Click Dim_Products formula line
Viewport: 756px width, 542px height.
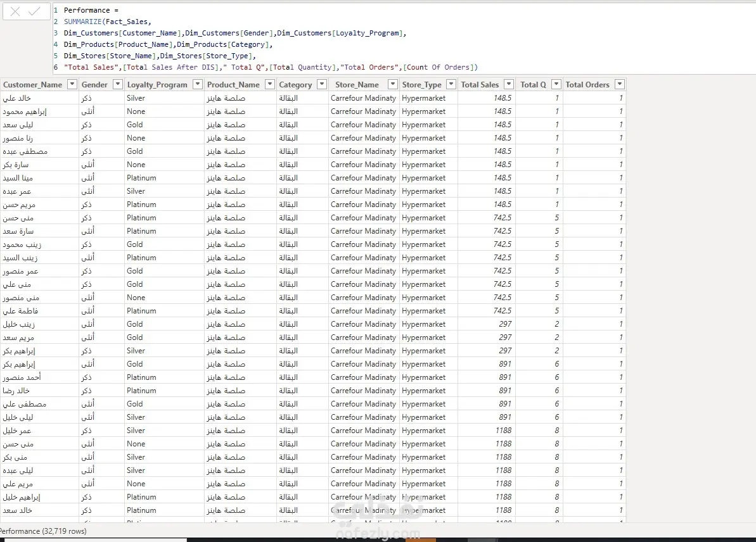169,44
